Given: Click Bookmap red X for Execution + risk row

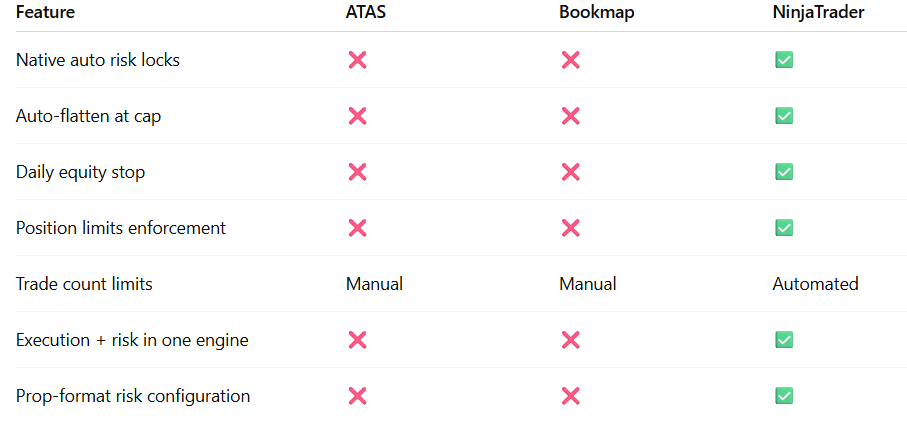Looking at the screenshot, I should tap(570, 339).
